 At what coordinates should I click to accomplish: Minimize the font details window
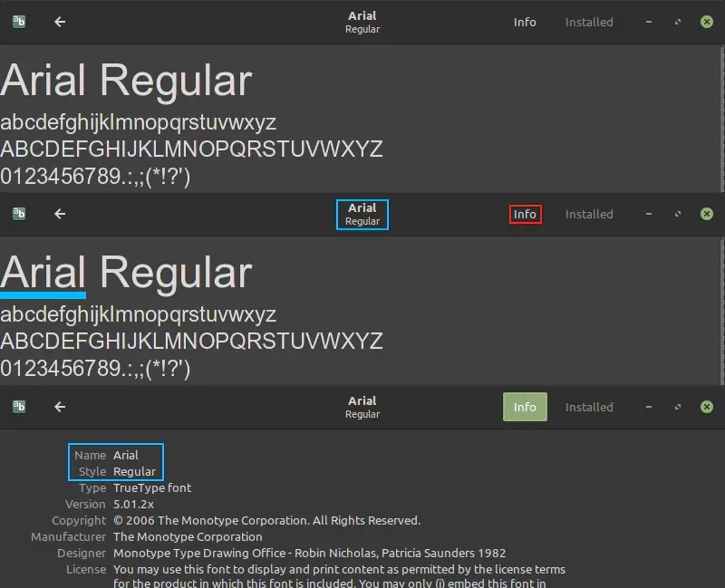point(649,407)
